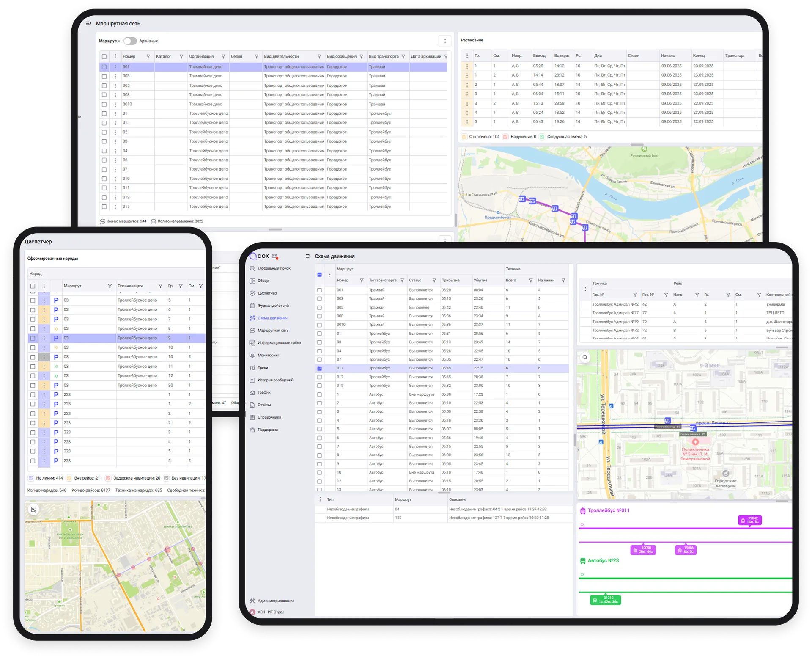Select the Троллейбус Адмирал №77 row

pos(685,313)
